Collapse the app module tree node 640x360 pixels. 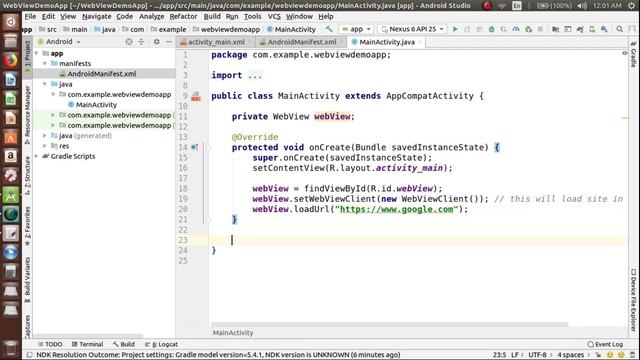[x=37, y=53]
